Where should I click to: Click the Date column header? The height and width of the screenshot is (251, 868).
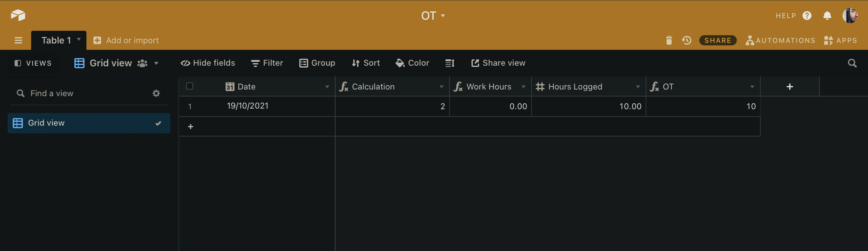pyautogui.click(x=257, y=87)
